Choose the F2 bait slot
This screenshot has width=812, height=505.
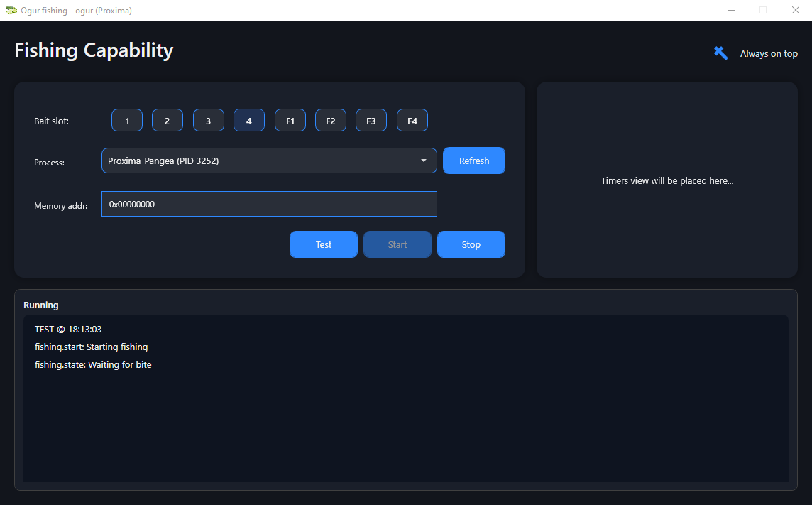click(331, 121)
